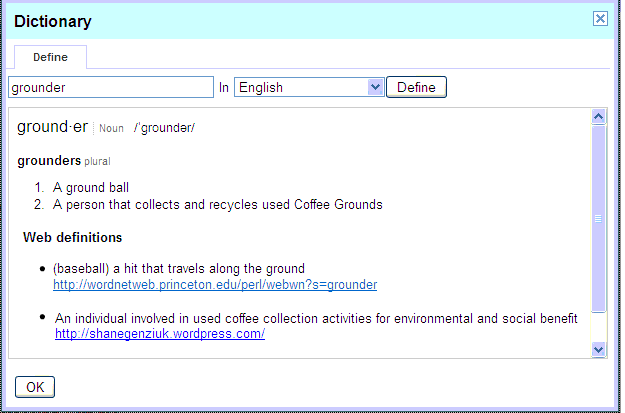The height and width of the screenshot is (413, 625).
Task: Open the wordnetweb.princeton.edu link
Action: (x=215, y=285)
